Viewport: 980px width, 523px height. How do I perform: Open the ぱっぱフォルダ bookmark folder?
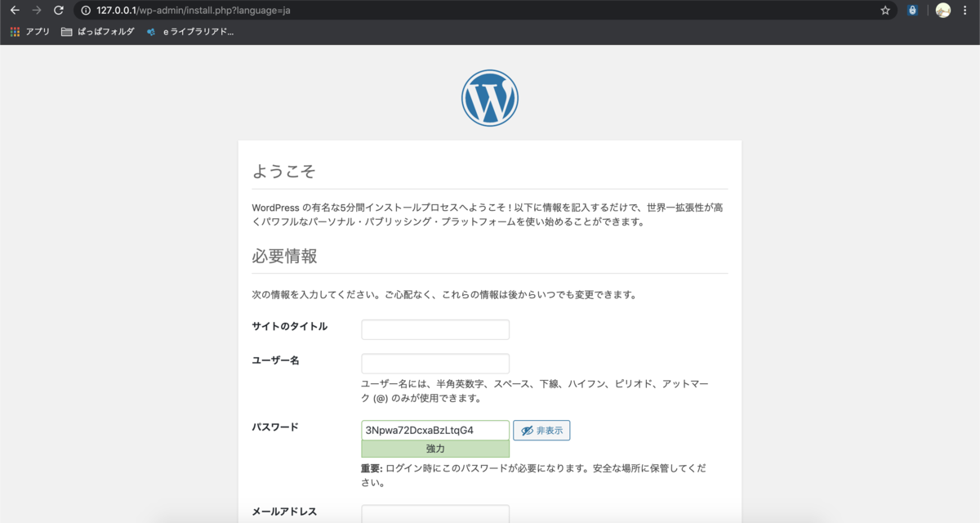pos(98,32)
